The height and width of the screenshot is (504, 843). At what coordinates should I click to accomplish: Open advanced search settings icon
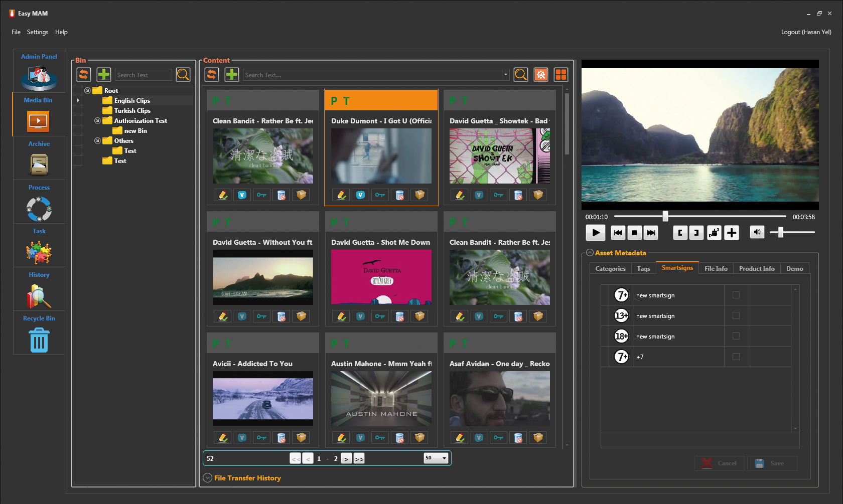[x=541, y=75]
